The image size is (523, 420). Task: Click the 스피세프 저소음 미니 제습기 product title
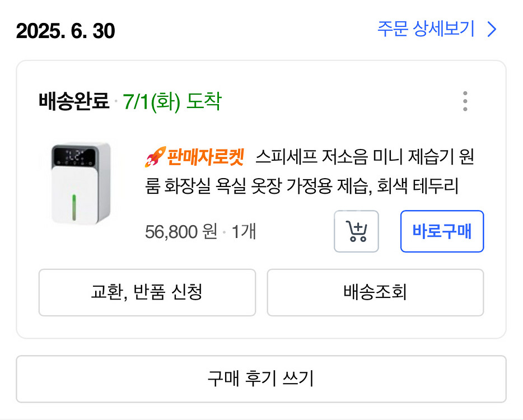365,158
